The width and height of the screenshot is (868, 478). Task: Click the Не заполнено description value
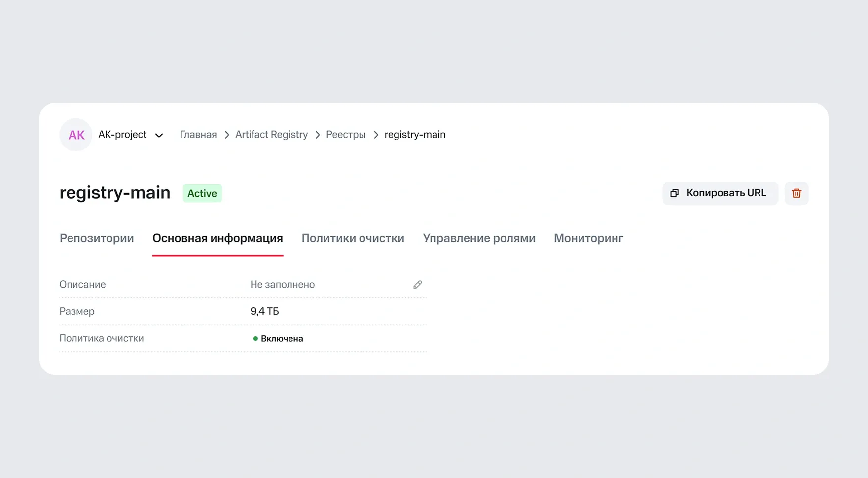tap(283, 285)
